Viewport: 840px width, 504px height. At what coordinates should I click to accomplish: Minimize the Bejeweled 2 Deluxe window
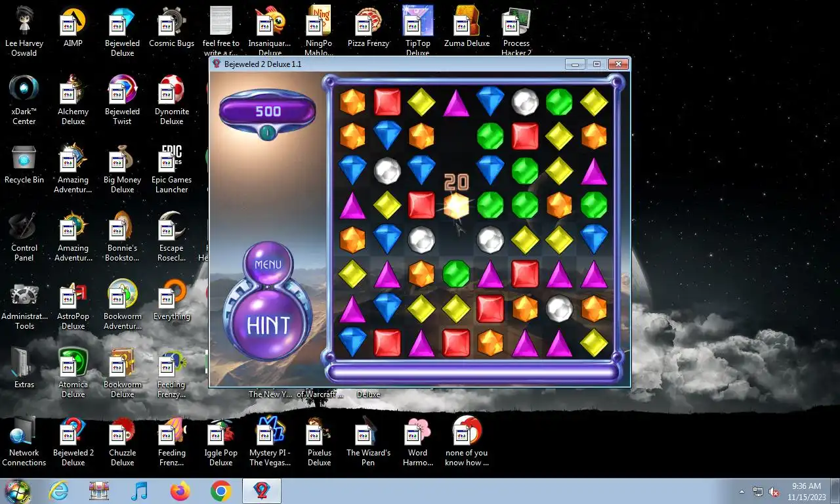click(576, 64)
